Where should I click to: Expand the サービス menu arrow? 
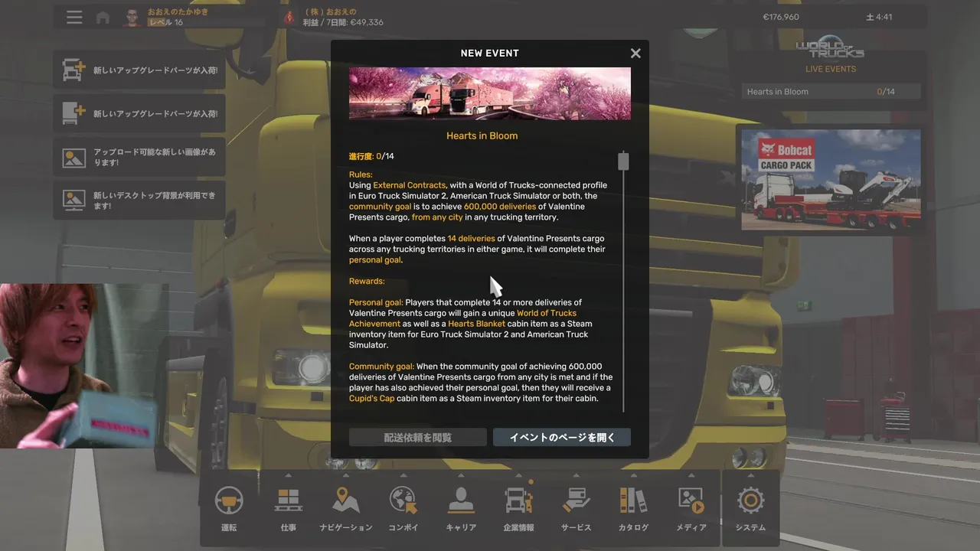tap(576, 474)
